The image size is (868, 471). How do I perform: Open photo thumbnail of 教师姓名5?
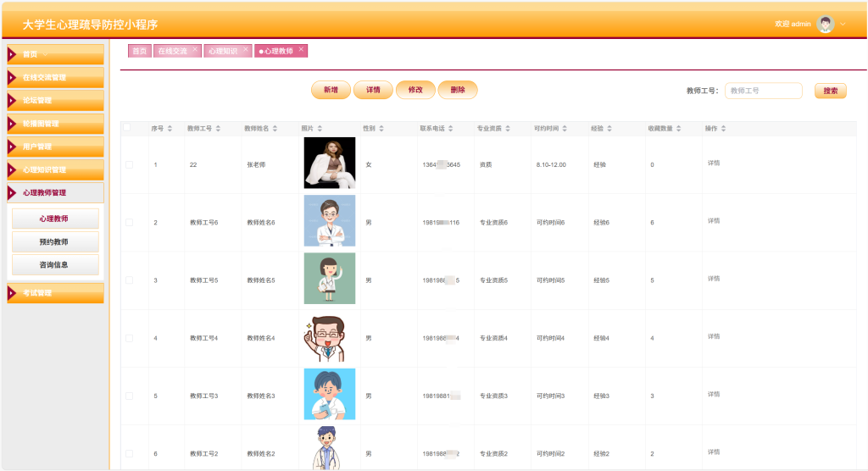pyautogui.click(x=330, y=279)
